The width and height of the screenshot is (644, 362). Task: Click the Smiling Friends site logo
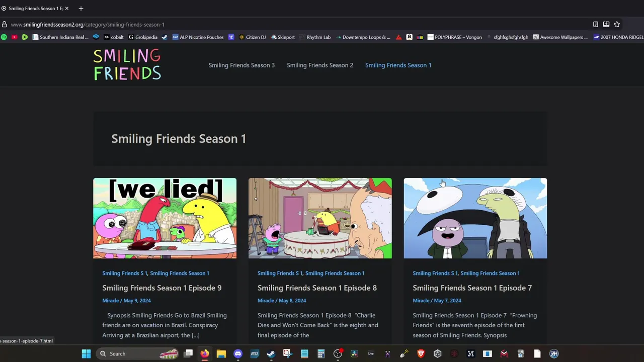[x=127, y=65]
